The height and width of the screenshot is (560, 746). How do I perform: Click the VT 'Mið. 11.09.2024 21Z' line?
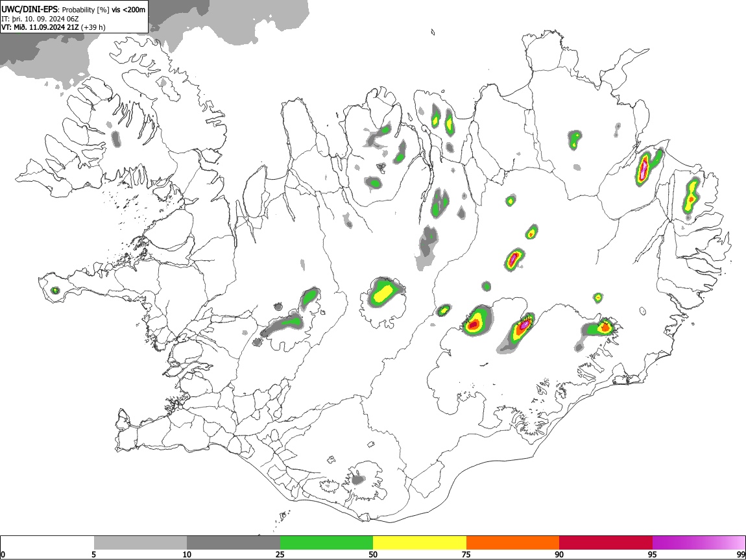coord(40,27)
